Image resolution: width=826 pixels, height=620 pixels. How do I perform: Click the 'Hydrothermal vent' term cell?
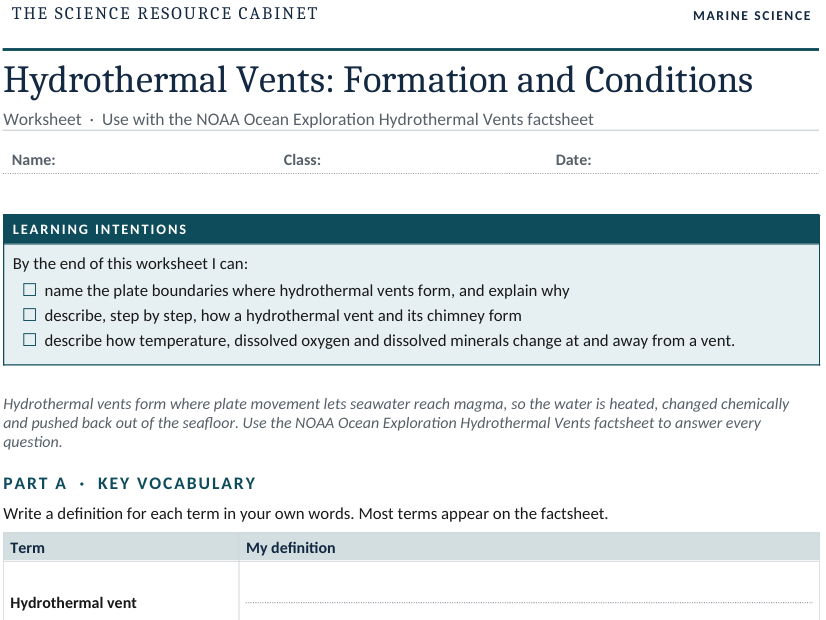[x=73, y=603]
